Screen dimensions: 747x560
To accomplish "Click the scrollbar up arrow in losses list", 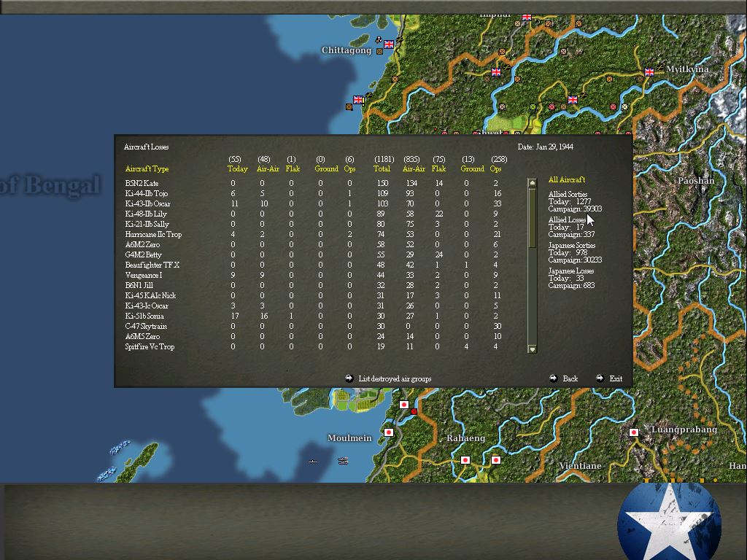I will [533, 183].
